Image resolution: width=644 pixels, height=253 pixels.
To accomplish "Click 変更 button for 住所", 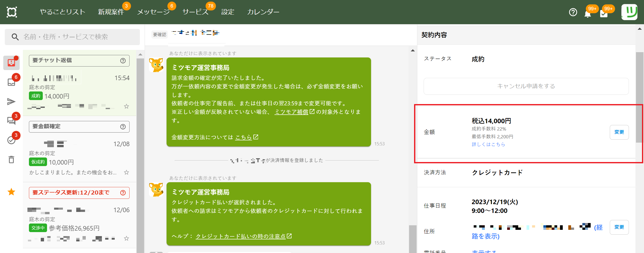I will 619,227.
